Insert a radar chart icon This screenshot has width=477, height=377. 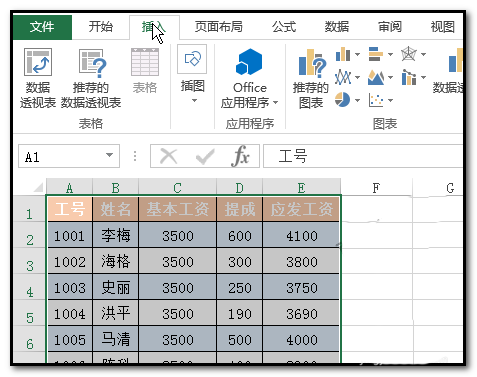tap(409, 54)
